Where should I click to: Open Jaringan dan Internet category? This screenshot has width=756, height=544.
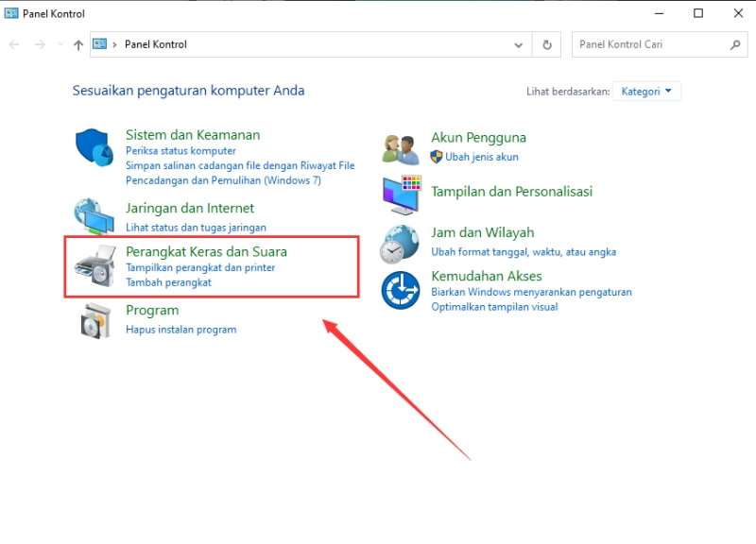pyautogui.click(x=190, y=208)
